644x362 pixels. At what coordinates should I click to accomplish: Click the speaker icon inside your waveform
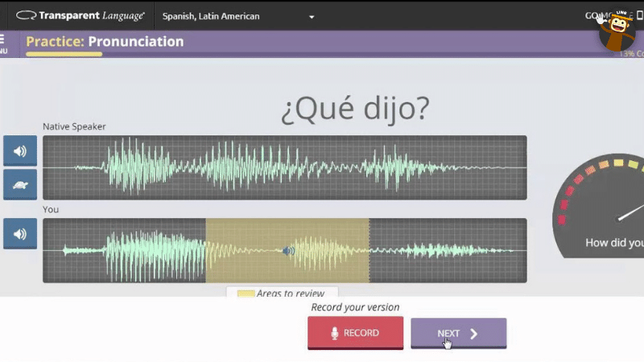click(288, 250)
